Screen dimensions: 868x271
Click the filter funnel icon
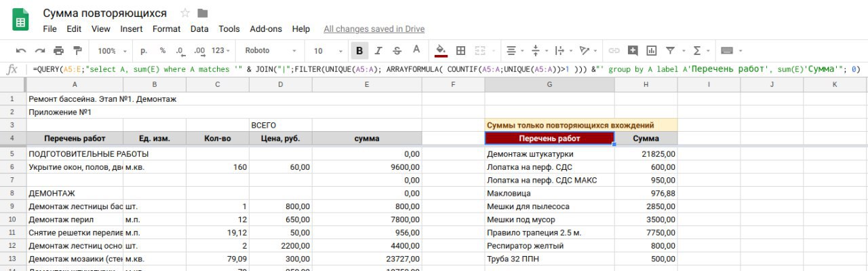(x=670, y=50)
